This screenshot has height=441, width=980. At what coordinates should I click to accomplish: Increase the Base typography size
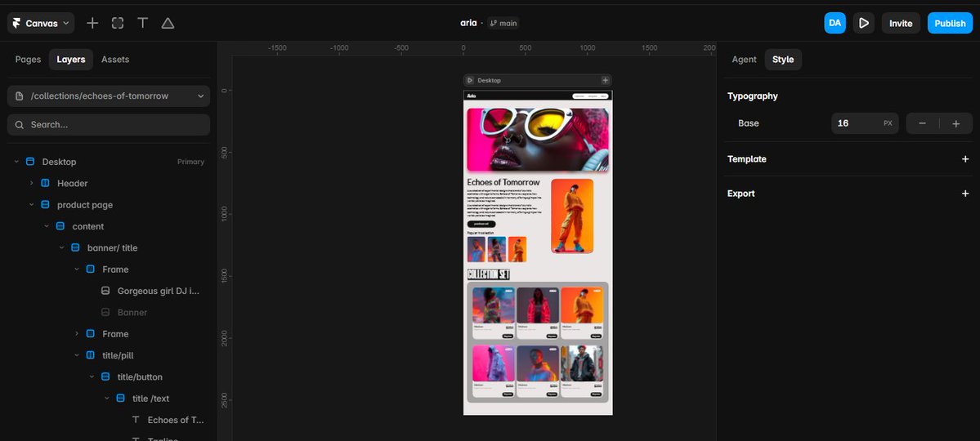point(955,123)
